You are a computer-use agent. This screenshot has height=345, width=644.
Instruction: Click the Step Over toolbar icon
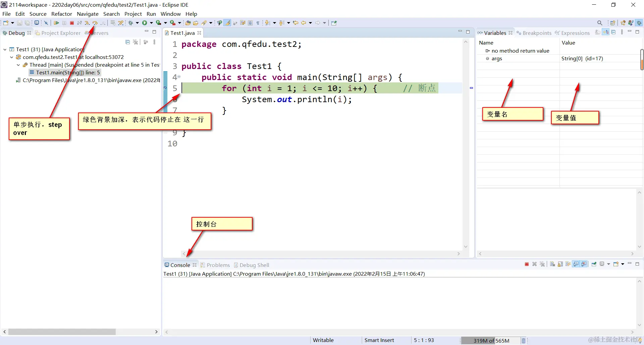click(95, 23)
